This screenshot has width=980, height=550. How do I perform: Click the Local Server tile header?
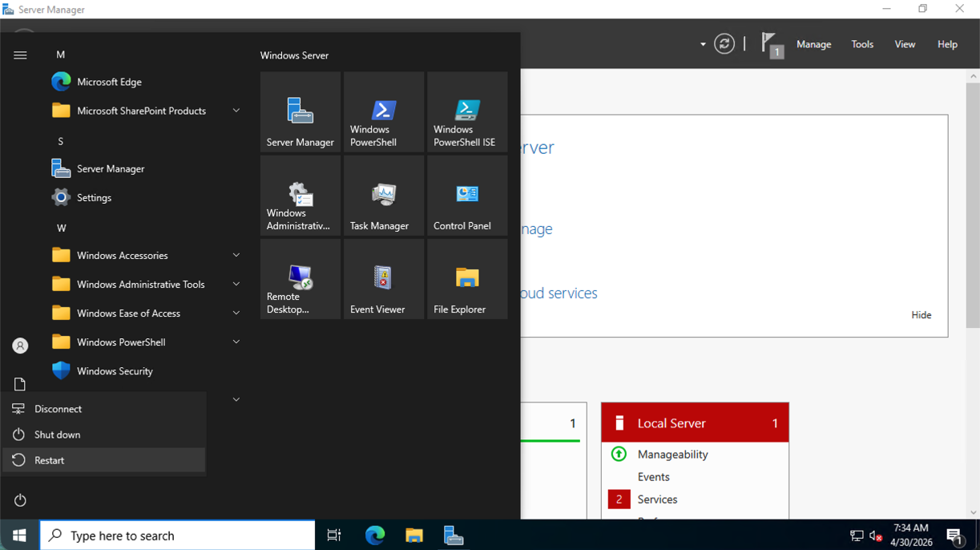[695, 423]
